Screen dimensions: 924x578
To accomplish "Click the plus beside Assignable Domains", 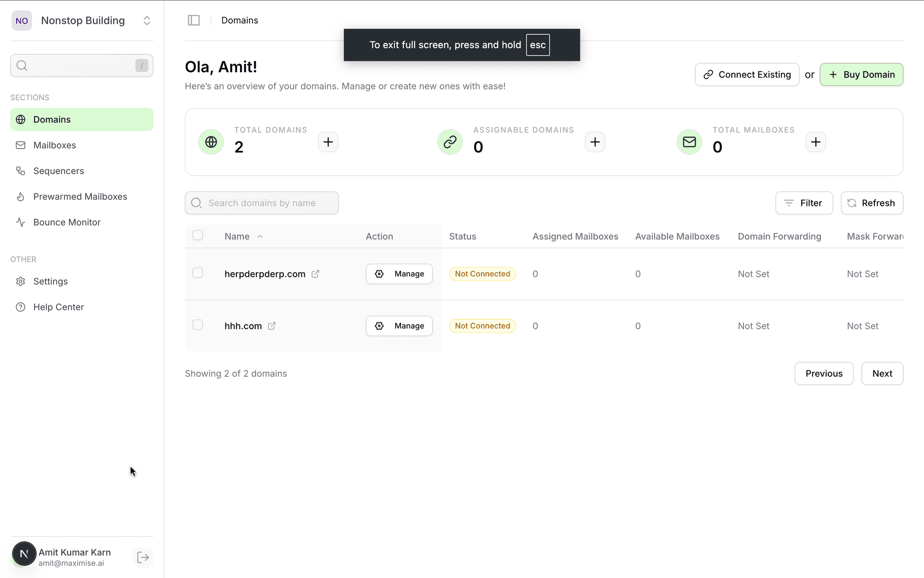I will coord(595,142).
